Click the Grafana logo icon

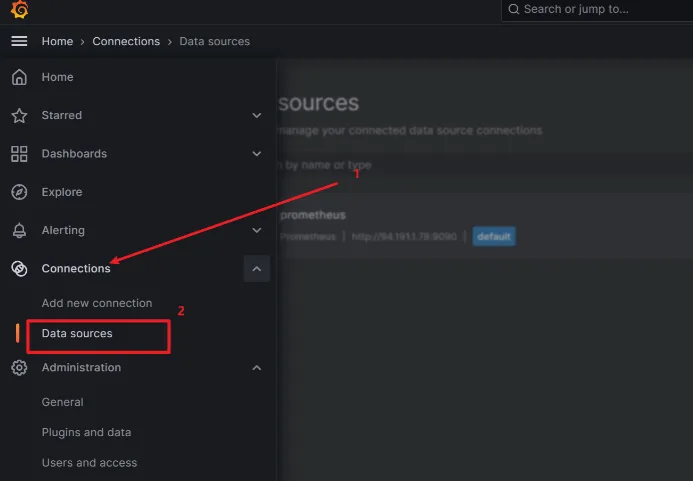pyautogui.click(x=19, y=9)
